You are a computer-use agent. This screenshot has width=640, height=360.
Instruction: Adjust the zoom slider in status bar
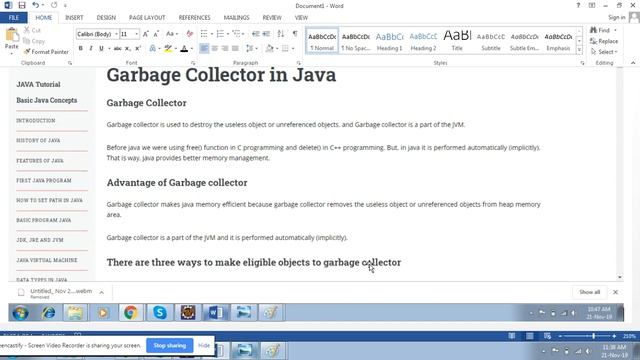tap(593, 336)
